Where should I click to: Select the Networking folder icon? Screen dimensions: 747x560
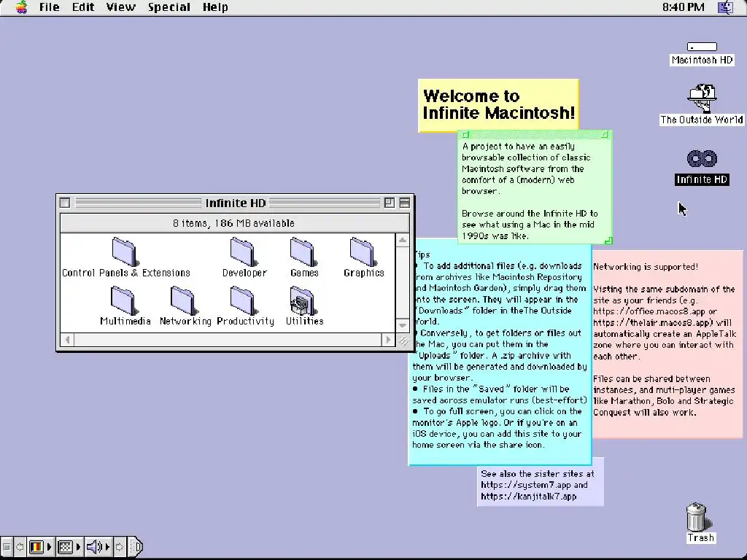tap(184, 300)
